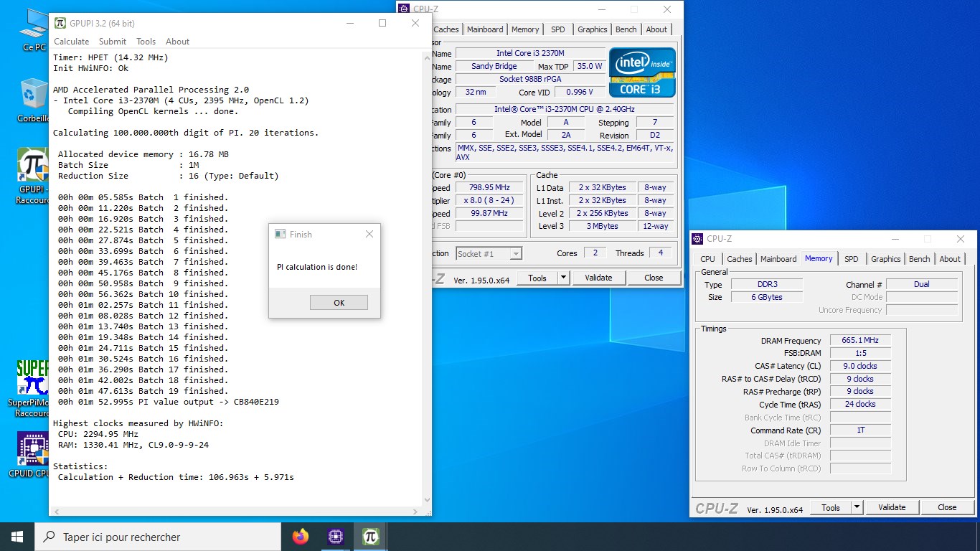This screenshot has width=980, height=551.
Task: Switch to Caches tab in CPU-Z CPU window
Action: click(446, 29)
